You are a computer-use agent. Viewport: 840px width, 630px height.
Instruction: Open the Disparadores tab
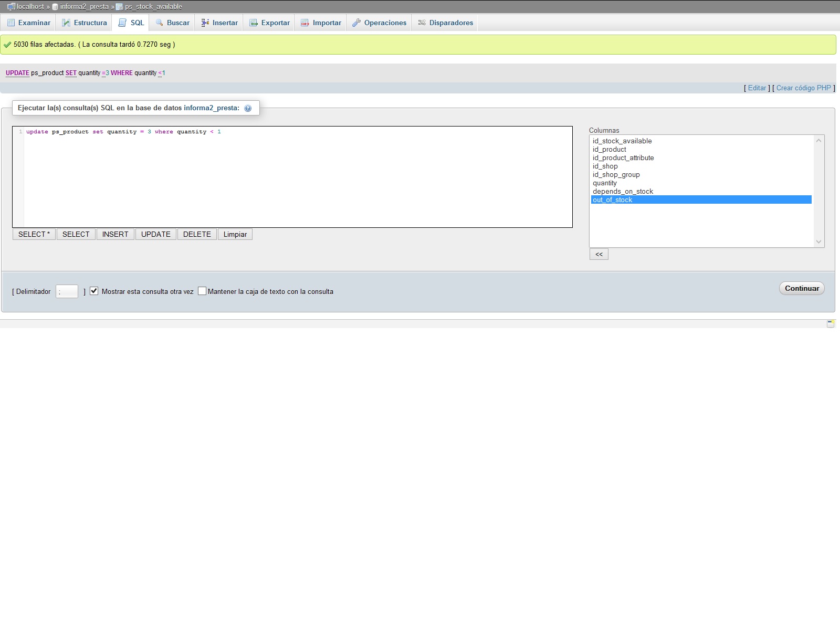[445, 23]
